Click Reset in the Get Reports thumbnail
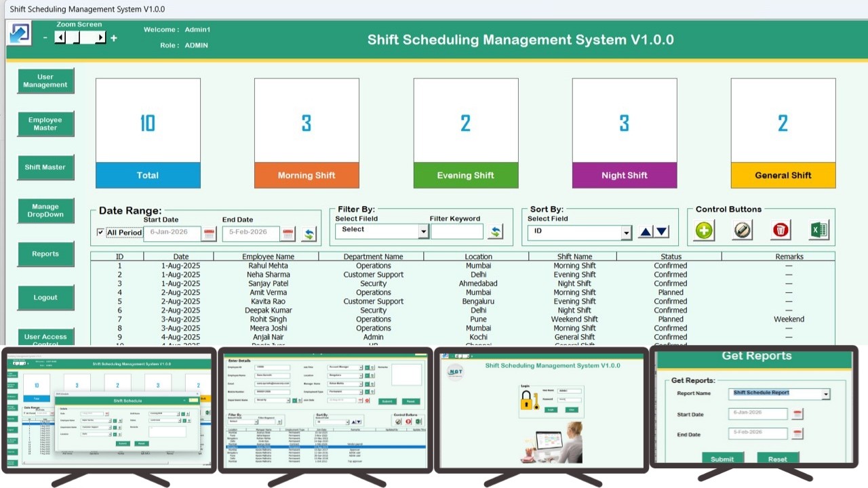Viewport: 868px width, 488px height. click(x=777, y=458)
